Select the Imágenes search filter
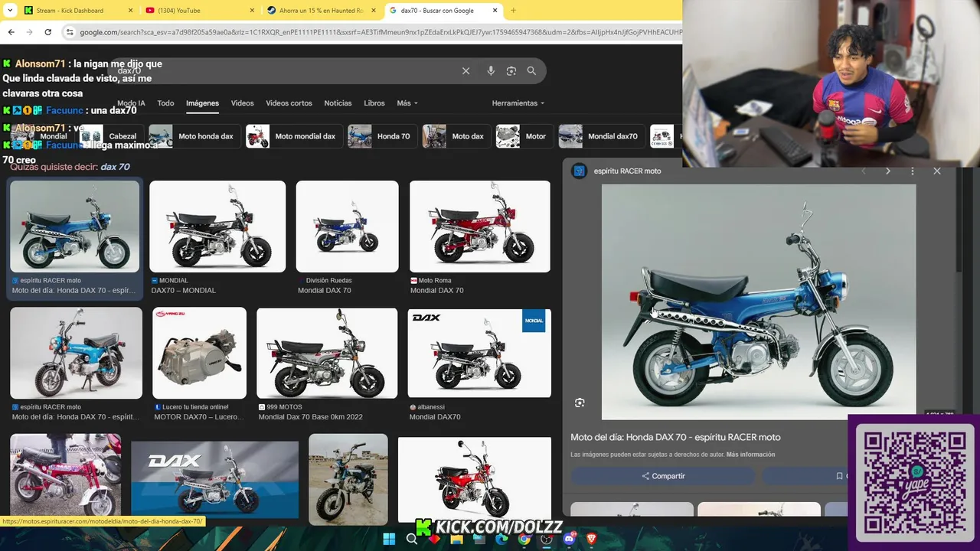The height and width of the screenshot is (551, 980). (202, 103)
